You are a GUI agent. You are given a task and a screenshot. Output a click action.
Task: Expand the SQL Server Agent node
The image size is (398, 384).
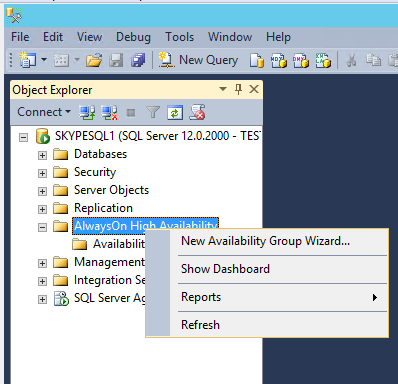[42, 299]
